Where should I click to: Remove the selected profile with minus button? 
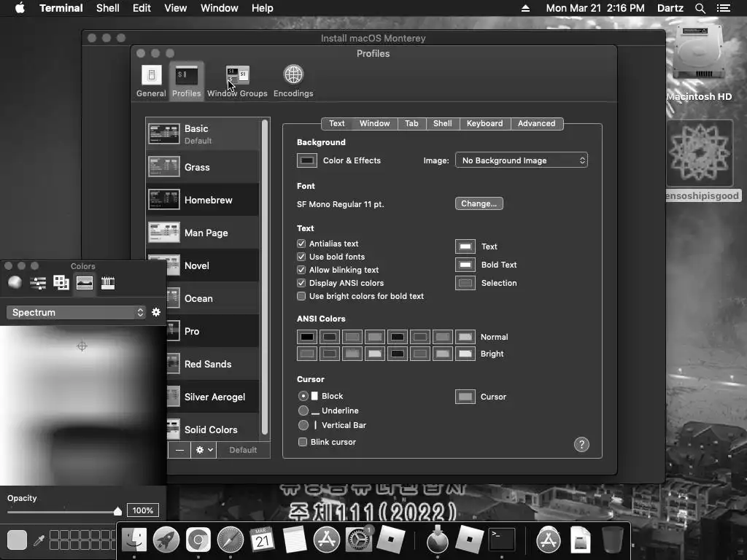point(179,449)
